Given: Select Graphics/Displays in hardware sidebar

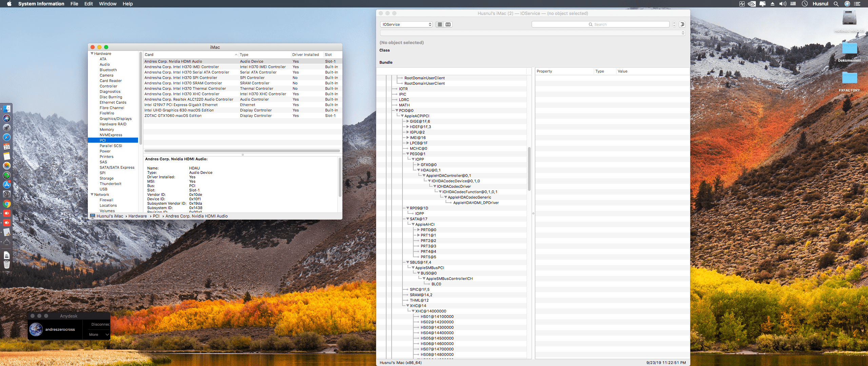Looking at the screenshot, I should click(115, 119).
